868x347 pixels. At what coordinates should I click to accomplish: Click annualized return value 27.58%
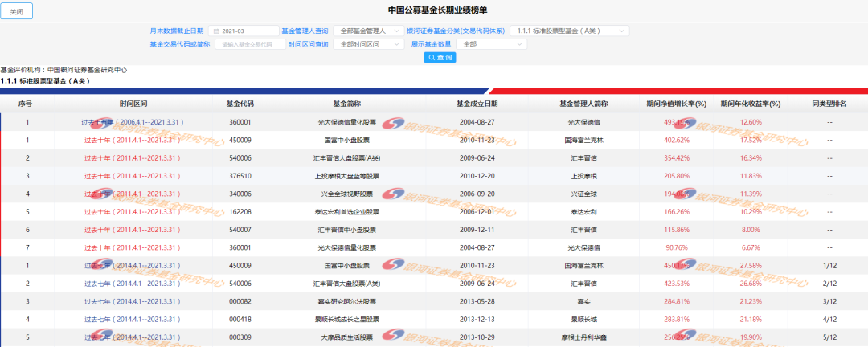[x=751, y=266]
